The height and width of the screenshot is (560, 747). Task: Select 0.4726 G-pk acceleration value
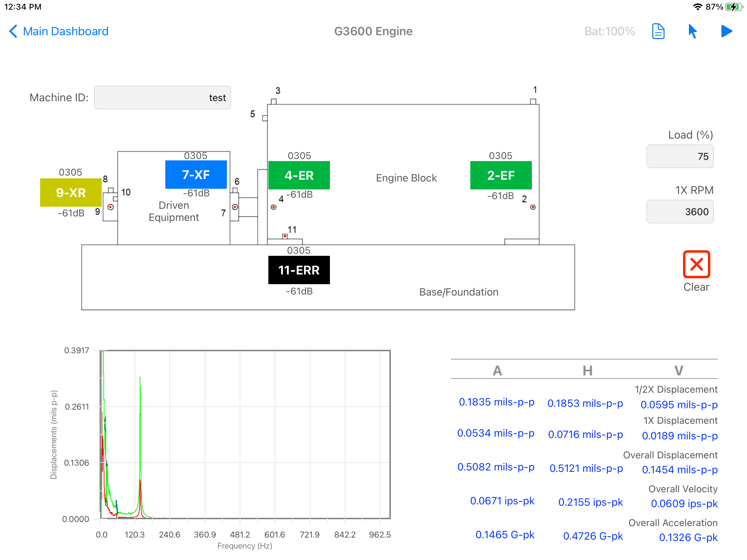(x=593, y=536)
